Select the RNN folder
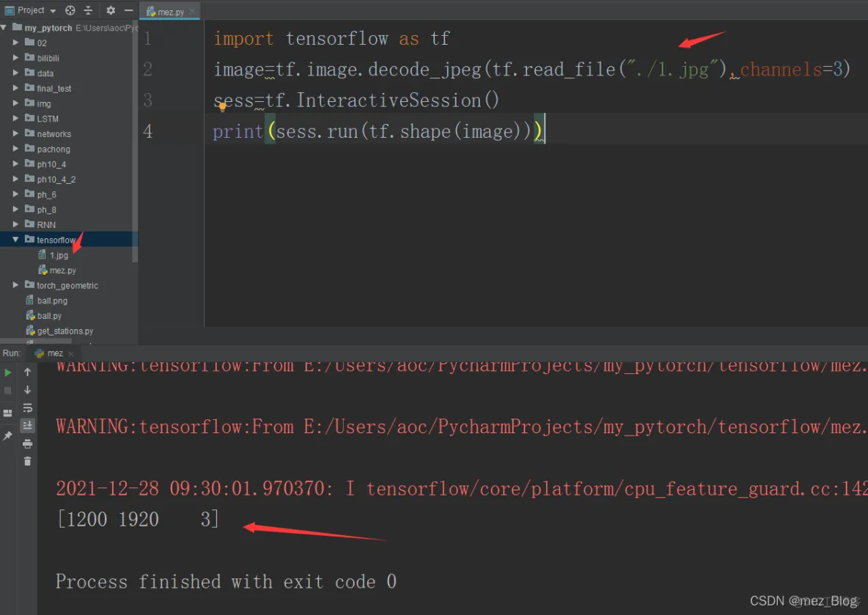The image size is (868, 615). click(x=46, y=225)
